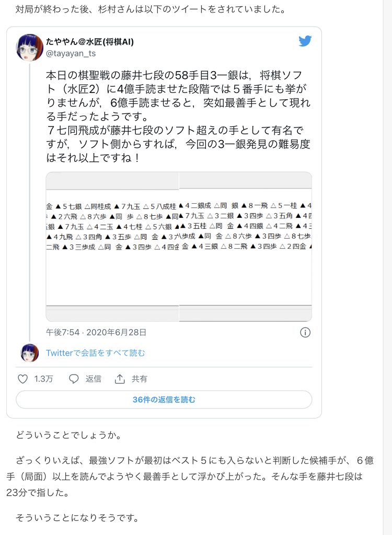Viewport: 392px width, 535px height.
Task: Open the たややん@水匠(将棋AI) profile name
Action: point(89,42)
